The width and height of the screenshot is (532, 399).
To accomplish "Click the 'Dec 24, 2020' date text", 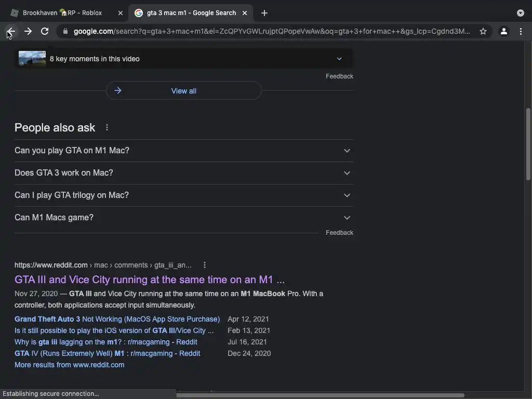I will click(x=249, y=353).
